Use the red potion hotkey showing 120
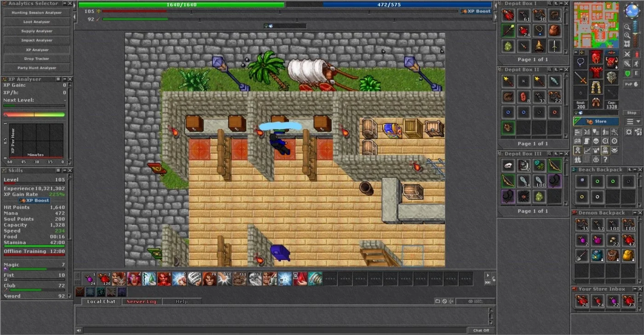Viewport: 644px width, 335px height. pyautogui.click(x=105, y=278)
